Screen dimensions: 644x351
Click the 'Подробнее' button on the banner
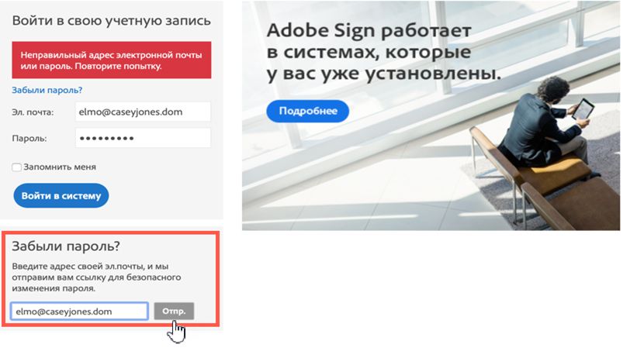coord(307,111)
